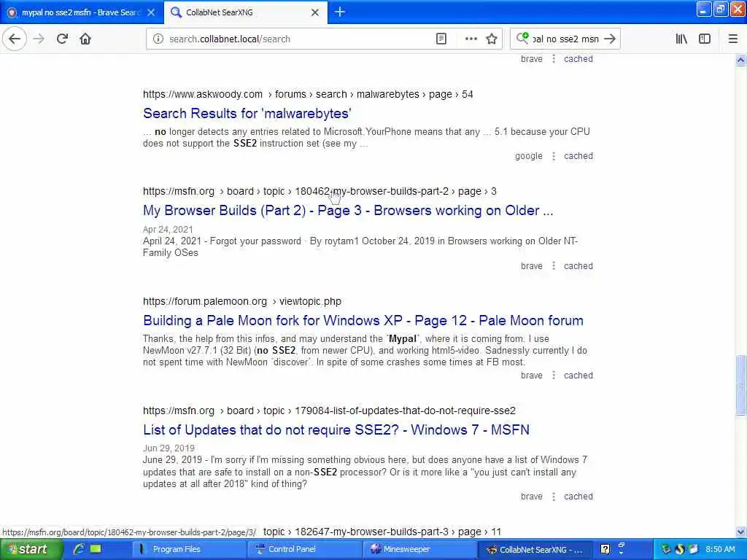Open cached link for malwarebytes result
The image size is (747, 560).
[x=578, y=156]
